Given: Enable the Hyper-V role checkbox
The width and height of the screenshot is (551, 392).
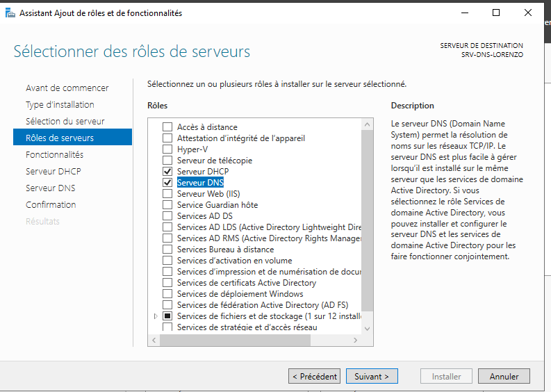Looking at the screenshot, I should pyautogui.click(x=167, y=149).
